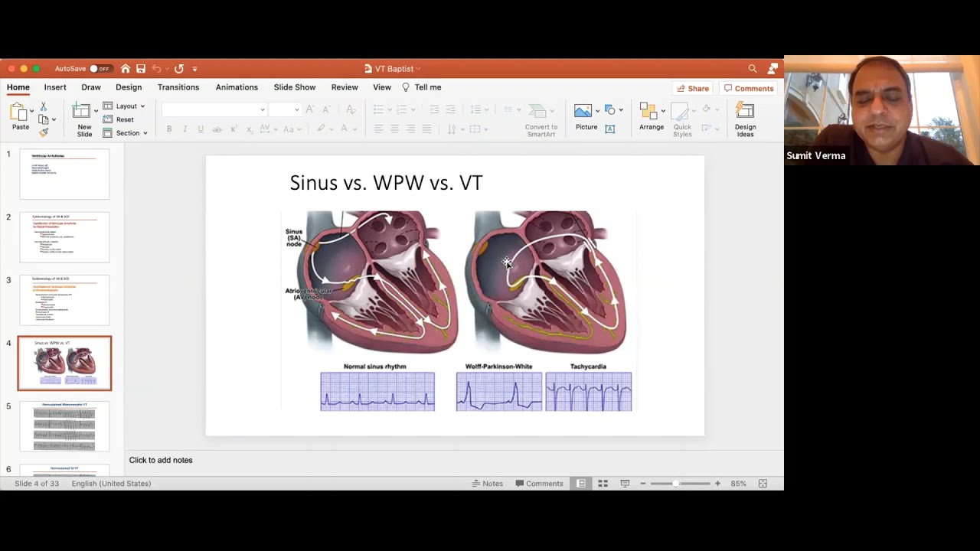Expand the font name combo box
The height and width of the screenshot is (551, 980).
point(263,109)
